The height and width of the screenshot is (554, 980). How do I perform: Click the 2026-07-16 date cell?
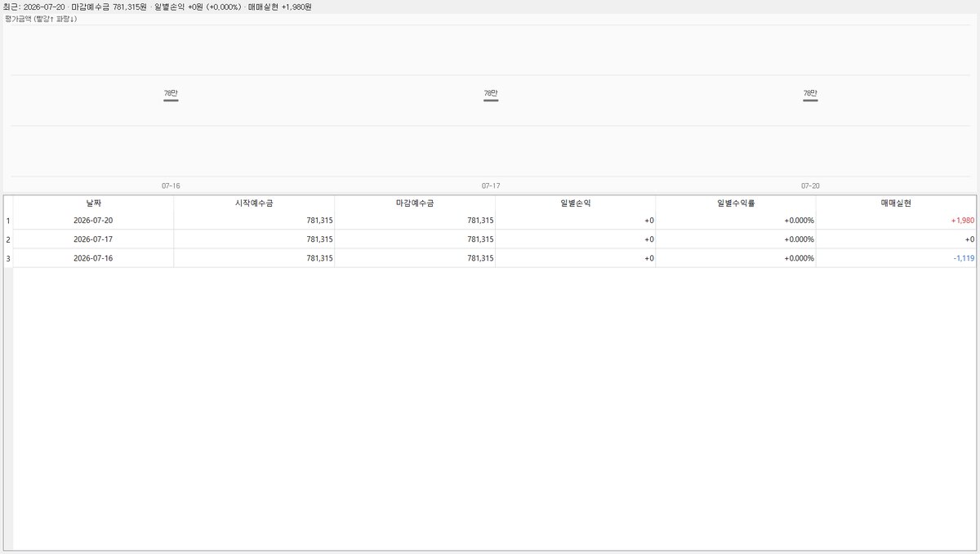pos(93,258)
